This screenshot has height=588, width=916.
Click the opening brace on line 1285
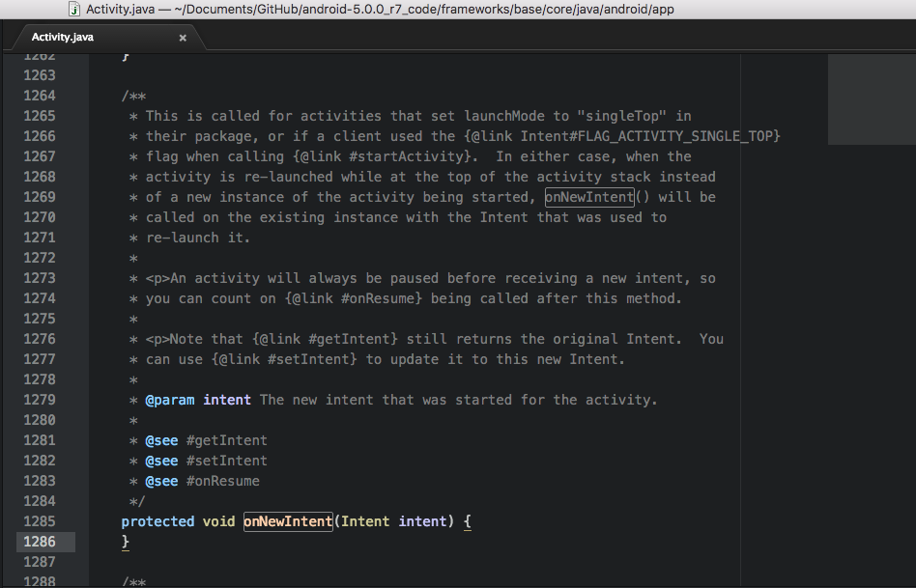468,521
